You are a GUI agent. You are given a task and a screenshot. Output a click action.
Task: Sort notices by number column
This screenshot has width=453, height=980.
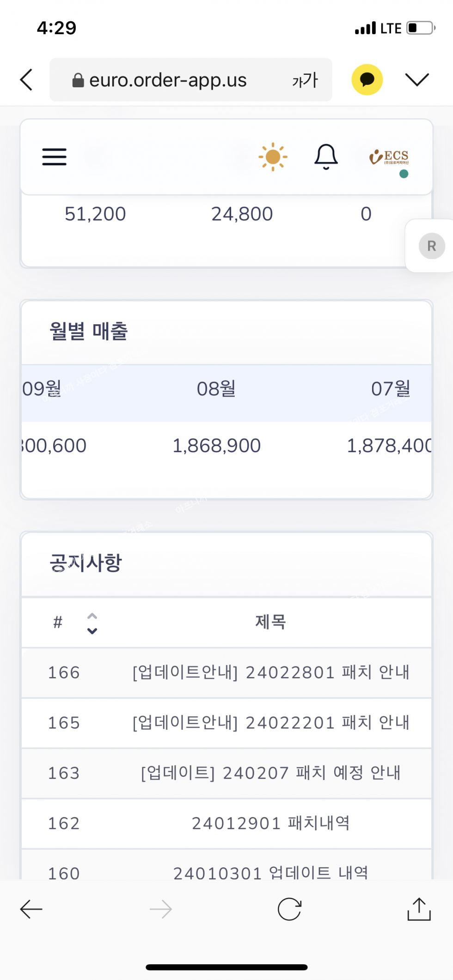pyautogui.click(x=92, y=623)
